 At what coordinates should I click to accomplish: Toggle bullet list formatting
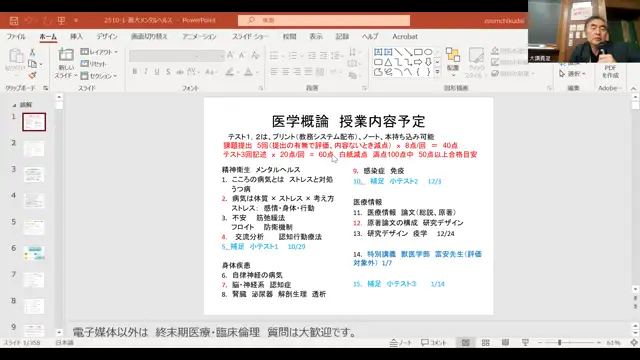(x=274, y=55)
